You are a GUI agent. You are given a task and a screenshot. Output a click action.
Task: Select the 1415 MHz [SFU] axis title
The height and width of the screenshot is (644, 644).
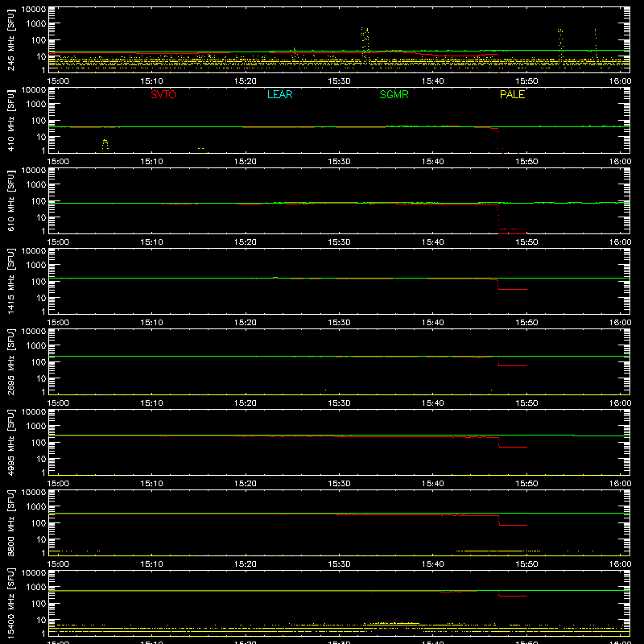coord(10,281)
